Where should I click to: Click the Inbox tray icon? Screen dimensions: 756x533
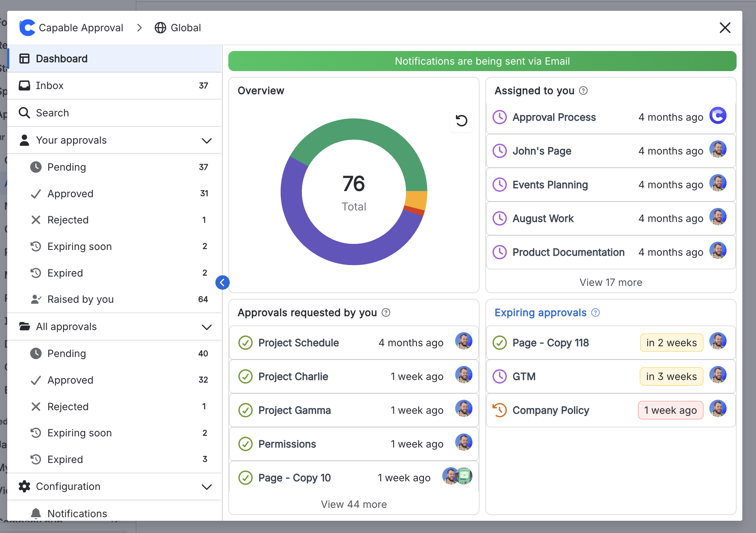24,85
